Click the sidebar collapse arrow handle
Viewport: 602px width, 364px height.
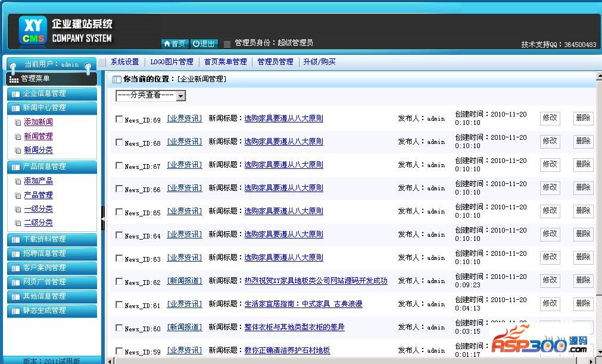103,219
